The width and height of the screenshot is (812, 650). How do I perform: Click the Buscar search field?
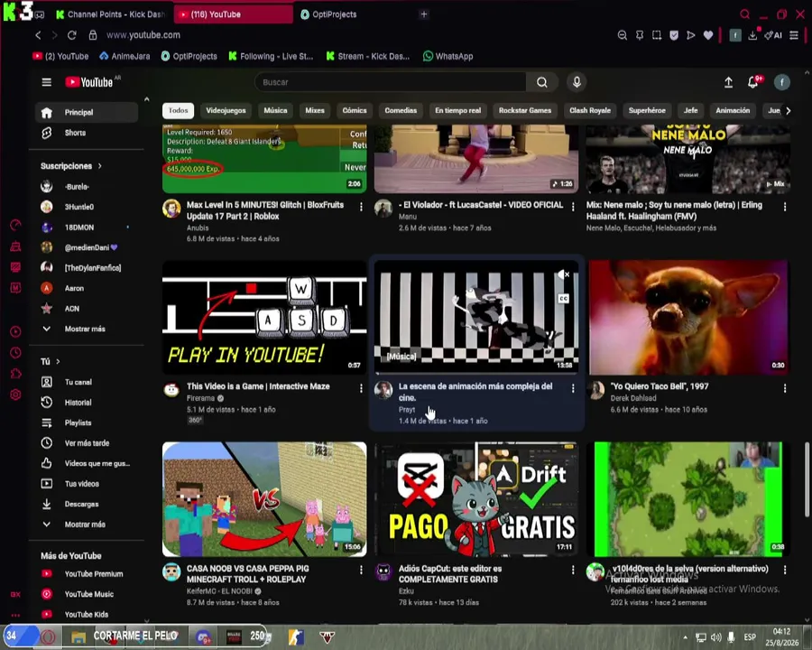pos(391,82)
